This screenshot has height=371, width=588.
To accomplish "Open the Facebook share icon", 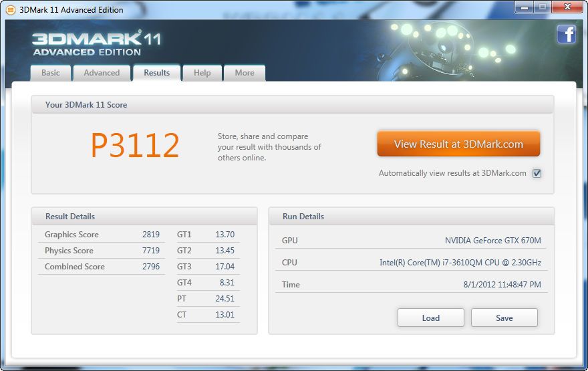I will [566, 34].
